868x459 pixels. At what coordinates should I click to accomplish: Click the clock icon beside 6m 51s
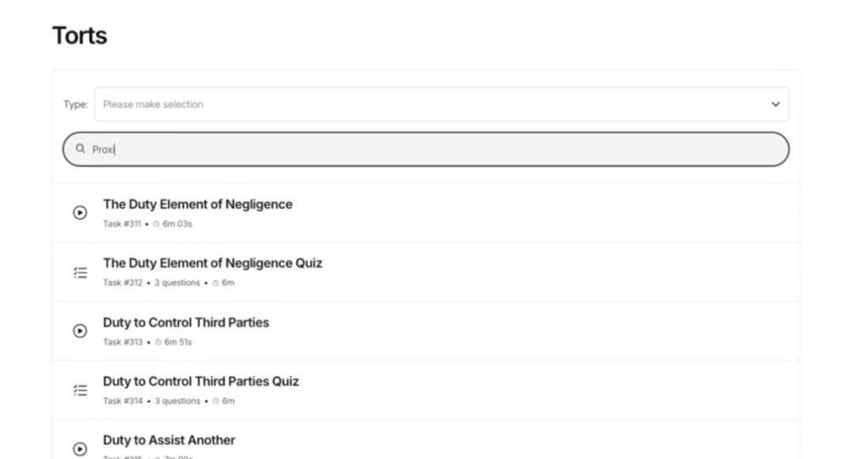point(158,342)
